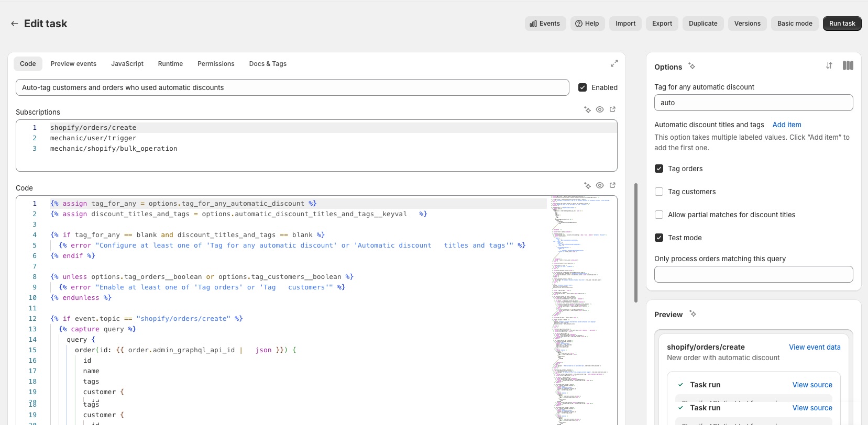Viewport: 868px width, 425px height.
Task: Toggle the eye icon above Subscriptions editor
Action: tap(600, 109)
